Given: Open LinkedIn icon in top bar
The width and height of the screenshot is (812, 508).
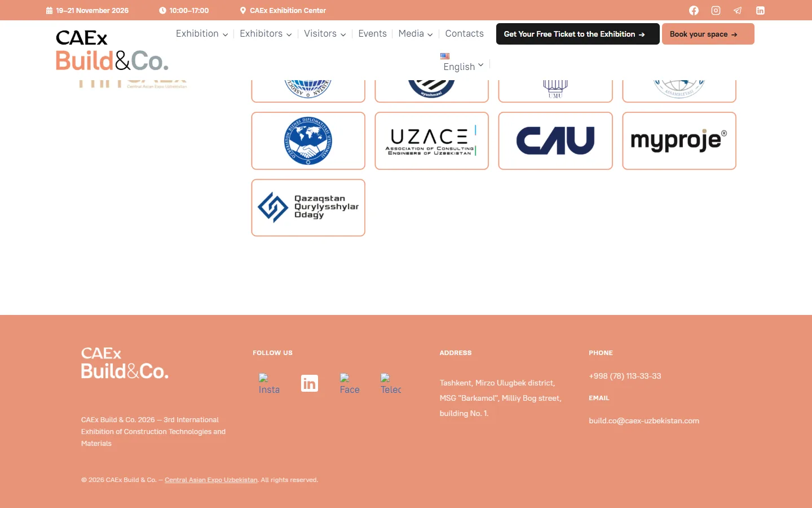Looking at the screenshot, I should pos(760,10).
